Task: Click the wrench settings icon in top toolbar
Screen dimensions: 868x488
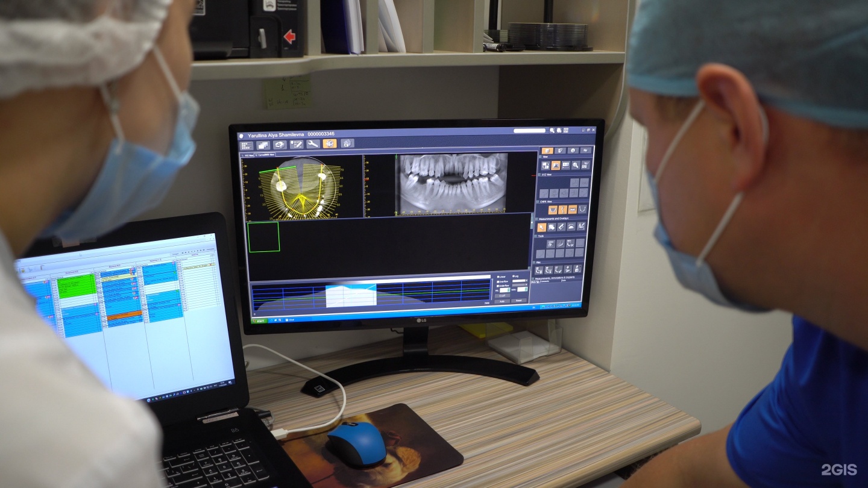Action: coord(313,144)
